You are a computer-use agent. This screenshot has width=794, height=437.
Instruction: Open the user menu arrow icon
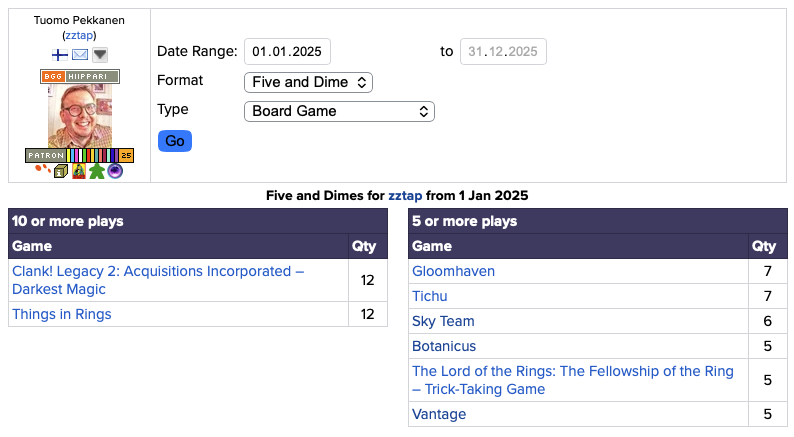(100, 55)
